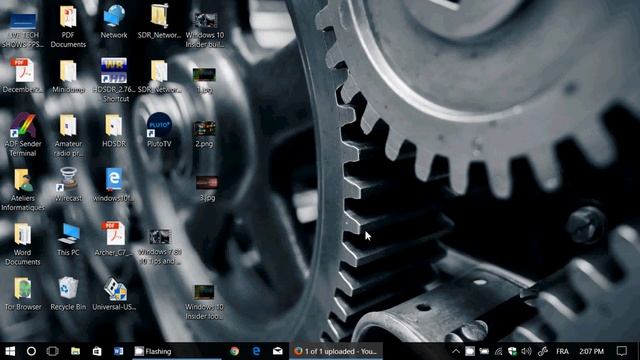Open Cortana search circle
Image resolution: width=640 pixels, height=360 pixels.
31,351
